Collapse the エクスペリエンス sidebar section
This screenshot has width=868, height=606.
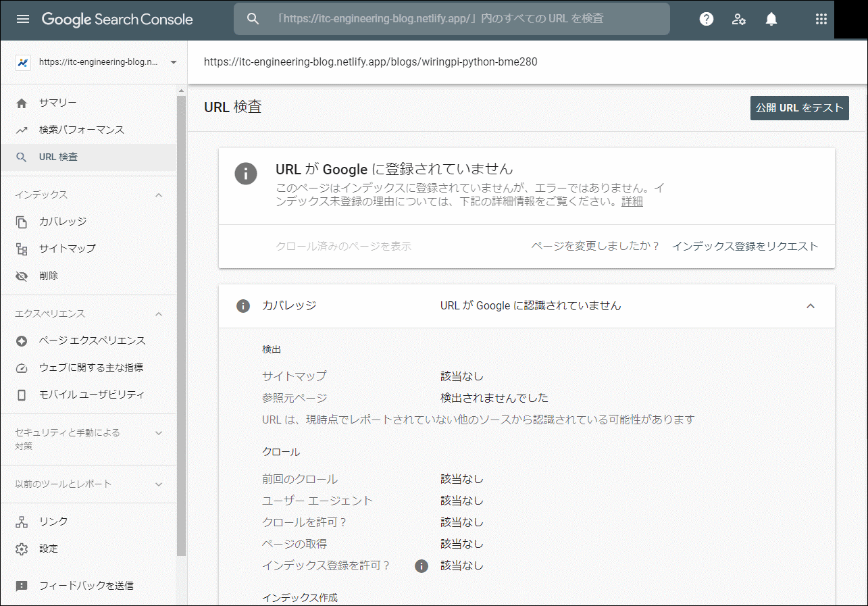click(x=159, y=313)
